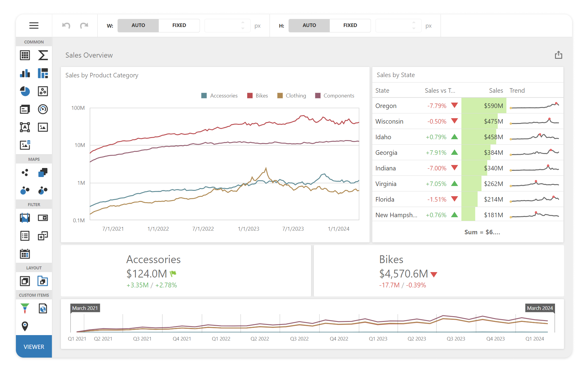
Task: Add a Group layout item
Action: (x=25, y=281)
